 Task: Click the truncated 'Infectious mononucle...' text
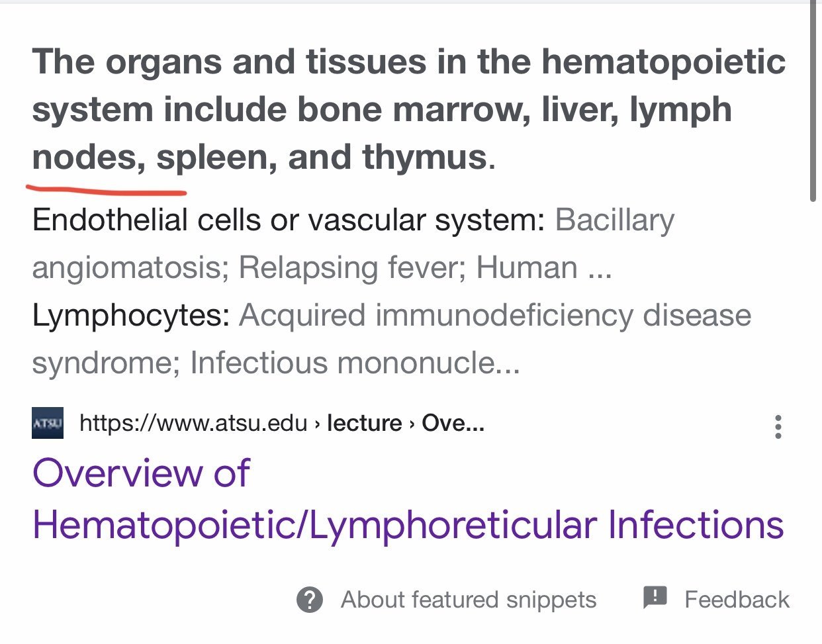(x=355, y=363)
